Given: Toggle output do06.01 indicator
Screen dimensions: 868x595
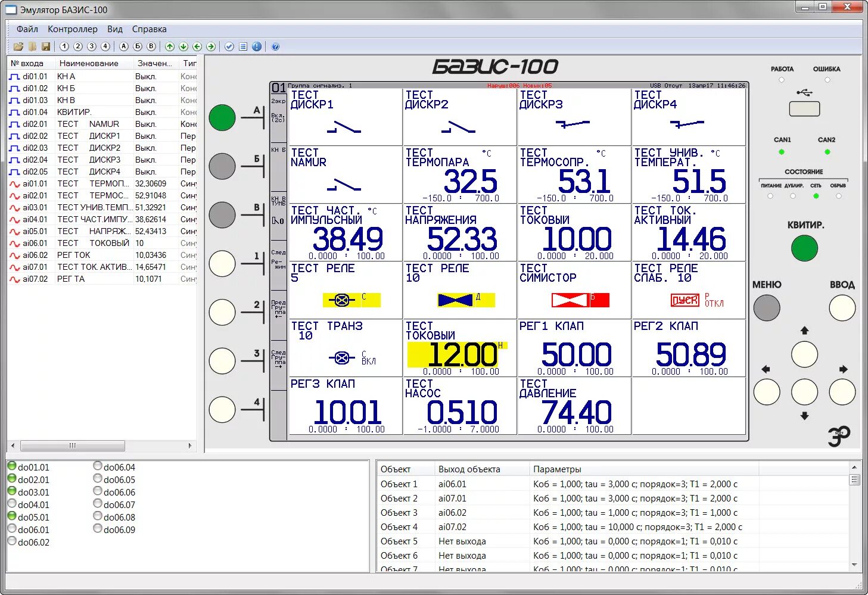Looking at the screenshot, I should pos(12,529).
